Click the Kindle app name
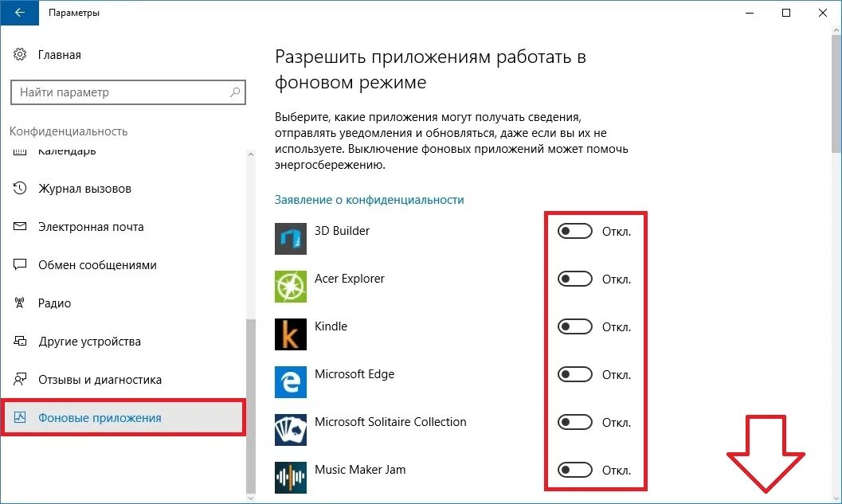Viewport: 842px width, 504px height. click(331, 326)
